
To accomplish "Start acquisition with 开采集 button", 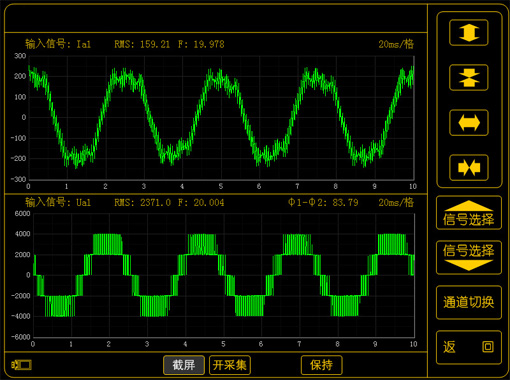I will [x=230, y=365].
